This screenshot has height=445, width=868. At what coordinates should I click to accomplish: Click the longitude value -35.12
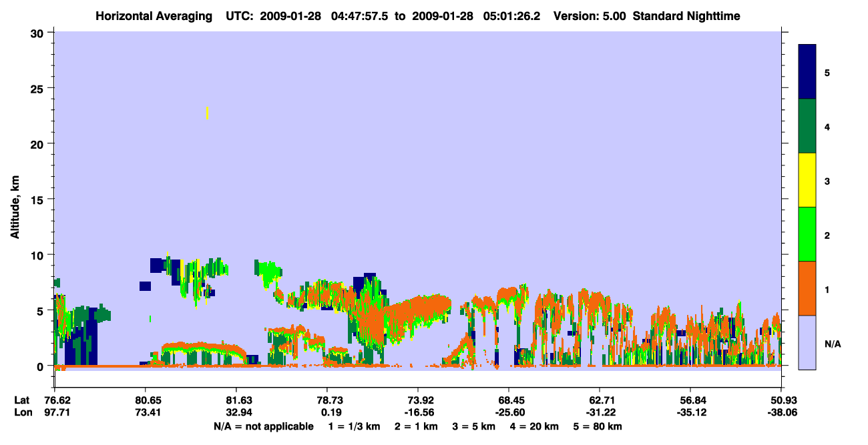[x=690, y=412]
